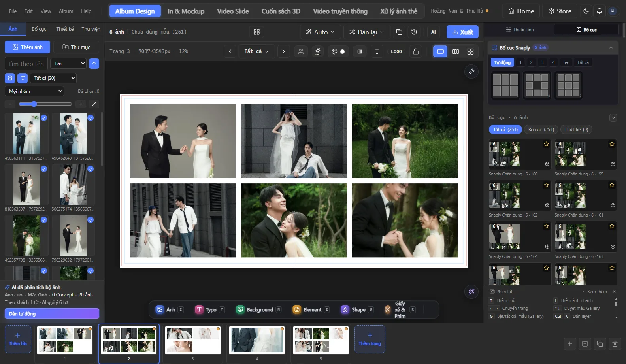Viewport: 626px width, 364px height.
Task: Click the trash delete page icon
Action: tap(615, 344)
